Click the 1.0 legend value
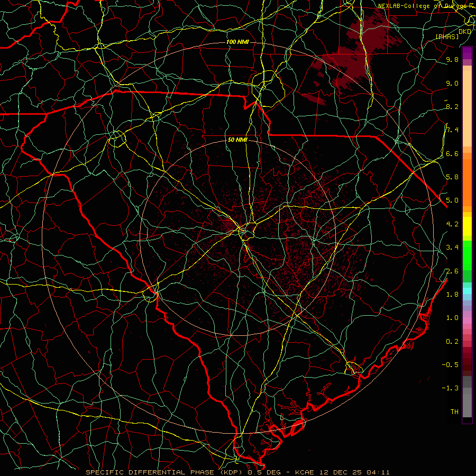The height and width of the screenshot is (476, 476). click(452, 318)
